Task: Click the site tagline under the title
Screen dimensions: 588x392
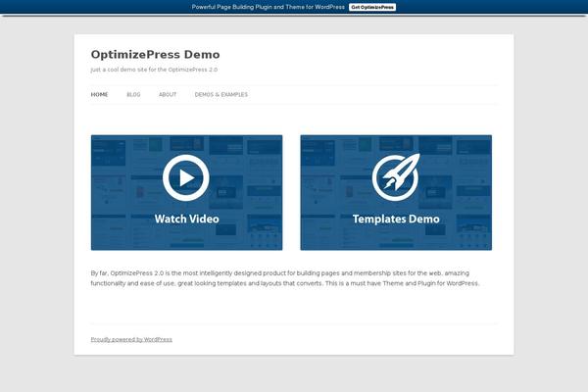Action: coord(154,70)
